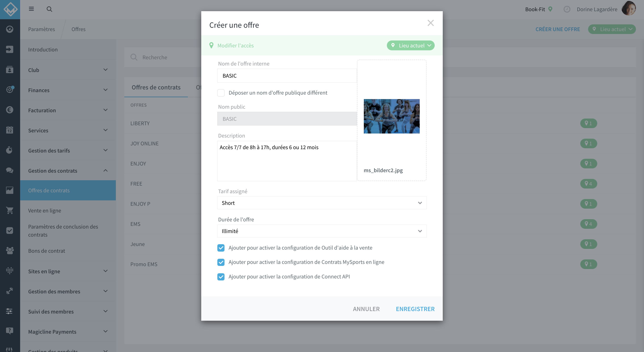Open the task checkmark sidebar icon
644x352 pixels.
pos(9,231)
